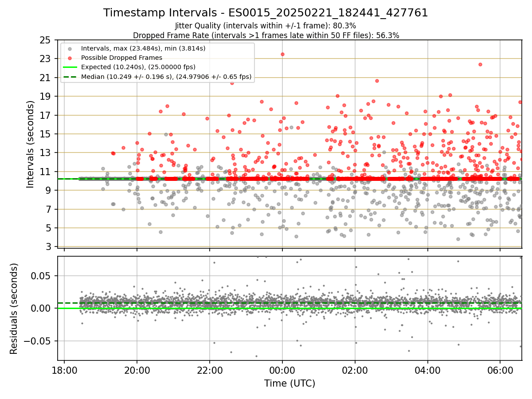This screenshot has width=532, height=399.
Task: Click y-axis tick label '17'
Action: tap(45, 115)
